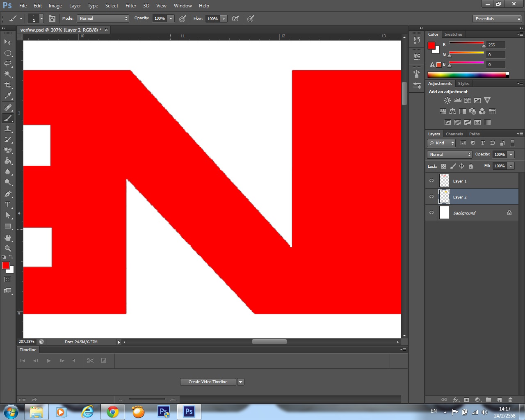
Task: Select the Clone Stamp tool
Action: [x=8, y=129]
